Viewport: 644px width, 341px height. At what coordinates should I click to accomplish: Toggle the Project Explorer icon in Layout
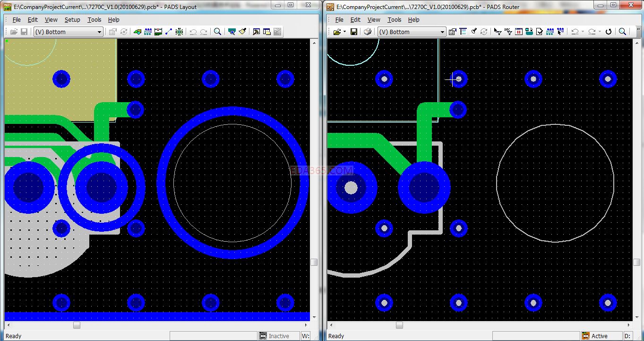coord(266,32)
